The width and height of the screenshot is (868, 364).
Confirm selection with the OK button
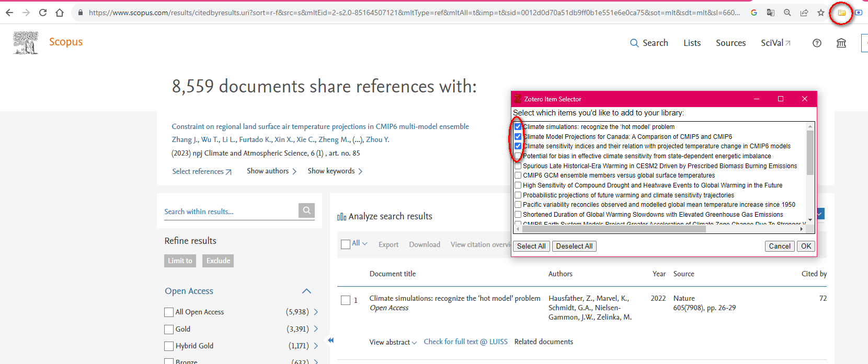click(x=806, y=246)
